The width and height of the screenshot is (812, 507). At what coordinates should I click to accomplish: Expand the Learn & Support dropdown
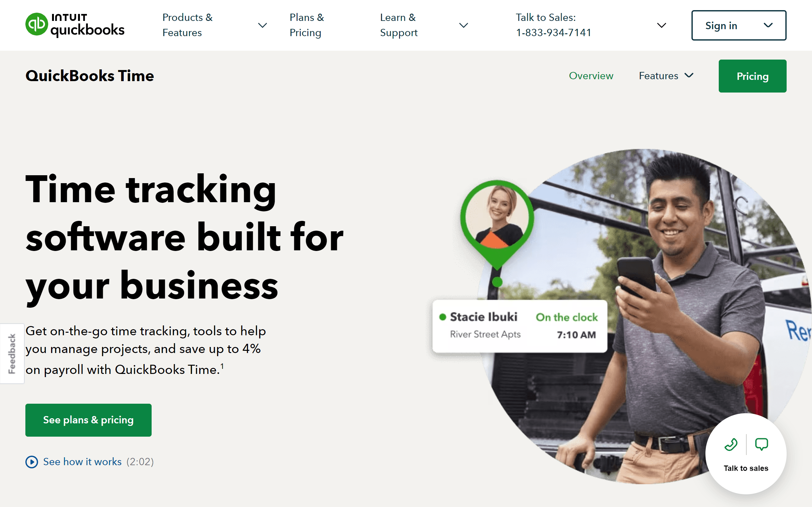(x=463, y=25)
